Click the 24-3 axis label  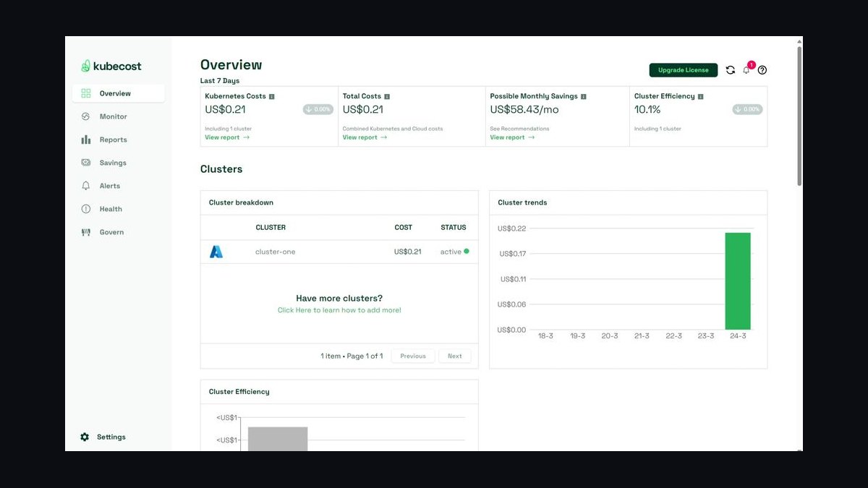pyautogui.click(x=738, y=336)
